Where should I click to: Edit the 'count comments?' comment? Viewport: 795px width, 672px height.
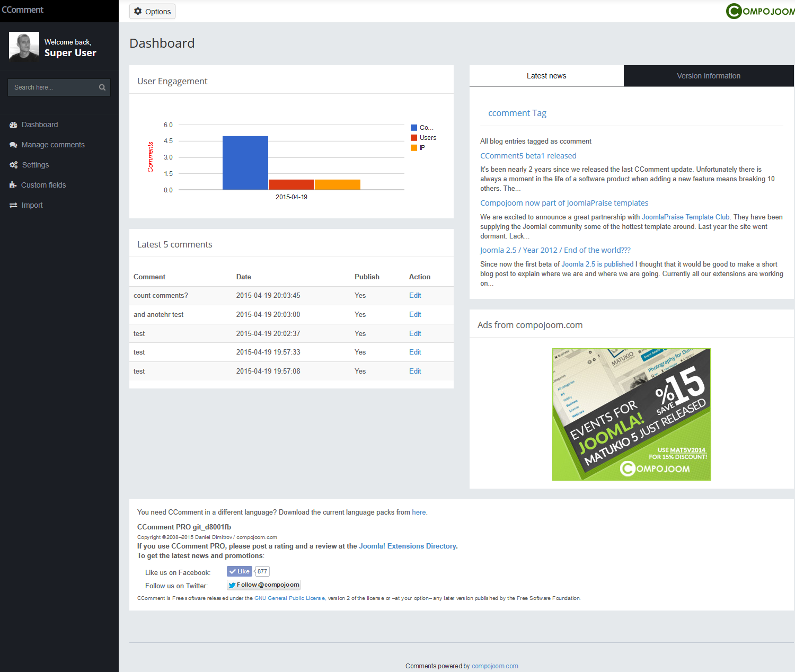[415, 296]
